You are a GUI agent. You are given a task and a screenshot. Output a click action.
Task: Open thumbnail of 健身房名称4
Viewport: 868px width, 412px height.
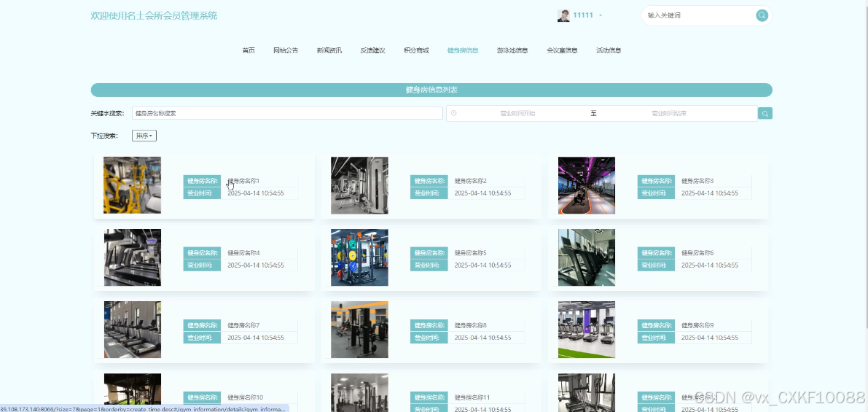pos(133,257)
